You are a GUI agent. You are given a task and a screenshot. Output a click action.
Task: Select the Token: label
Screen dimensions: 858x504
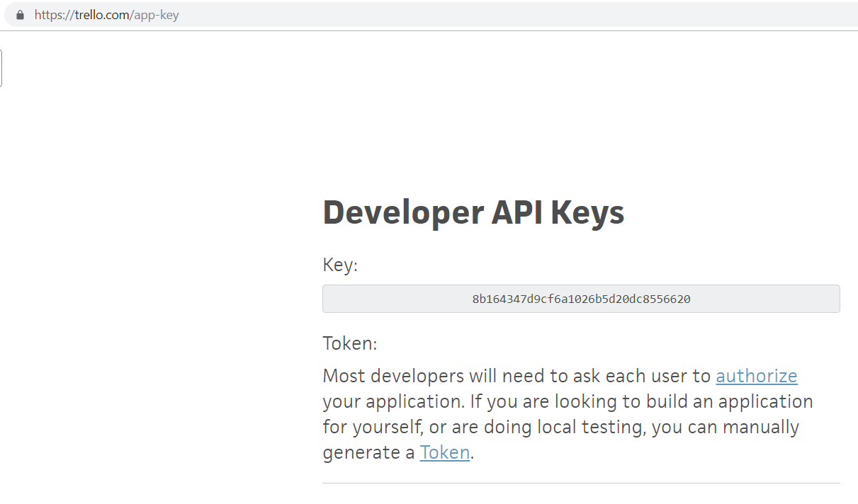tap(350, 343)
